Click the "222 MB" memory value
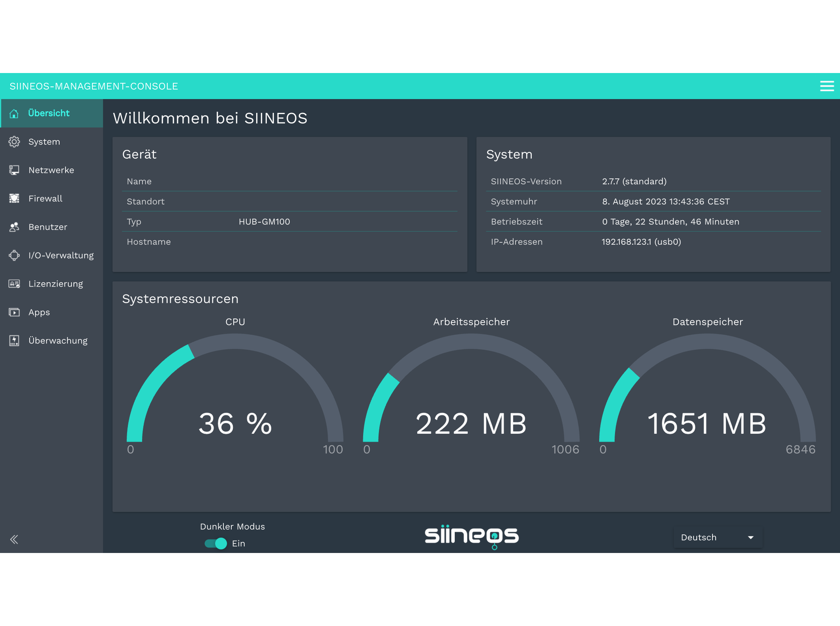The image size is (840, 626). (471, 424)
